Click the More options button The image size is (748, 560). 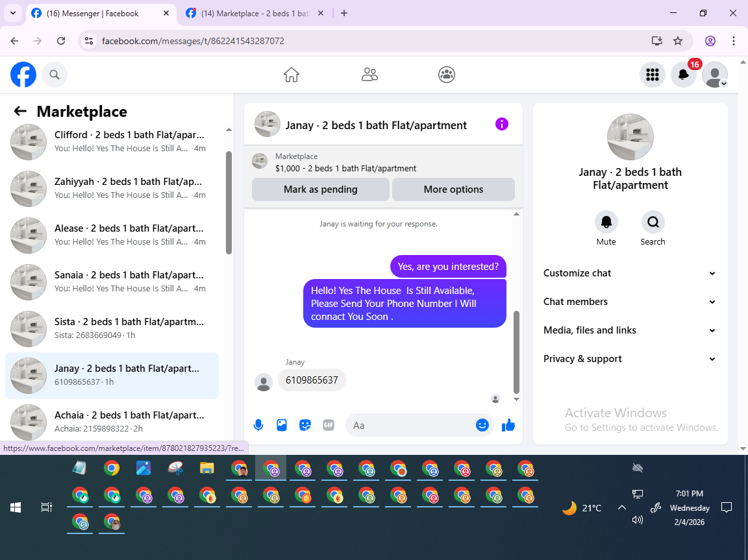(x=453, y=189)
